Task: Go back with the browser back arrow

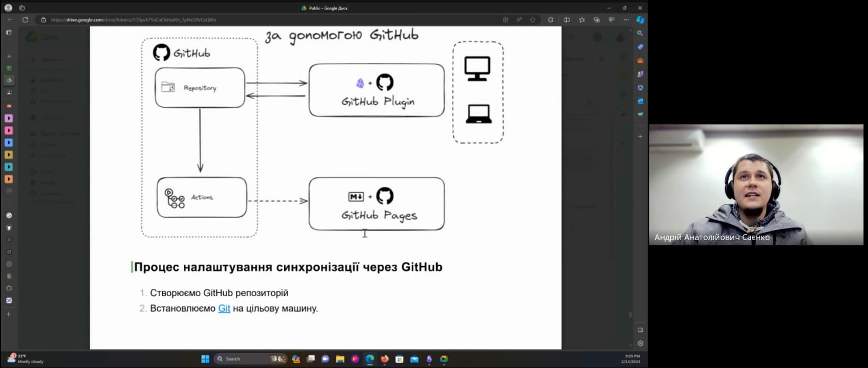Action: click(x=10, y=20)
